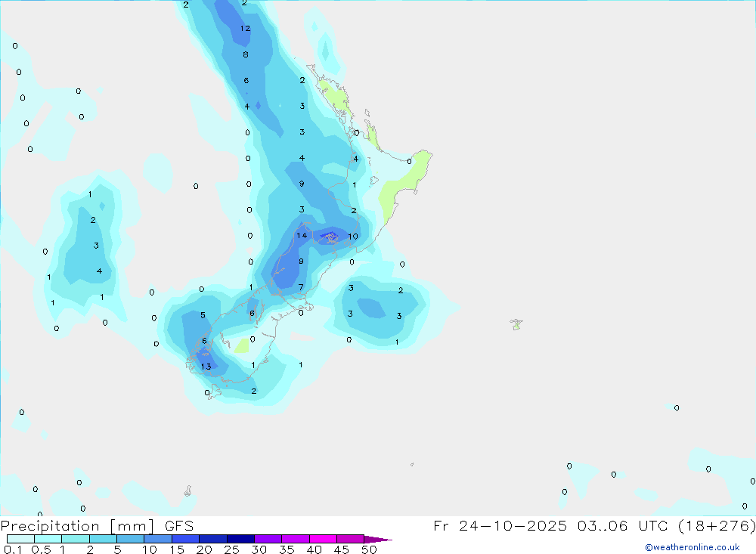The height and width of the screenshot is (554, 756).
Task: Click the legend label '0.5'
Action: coord(41,549)
